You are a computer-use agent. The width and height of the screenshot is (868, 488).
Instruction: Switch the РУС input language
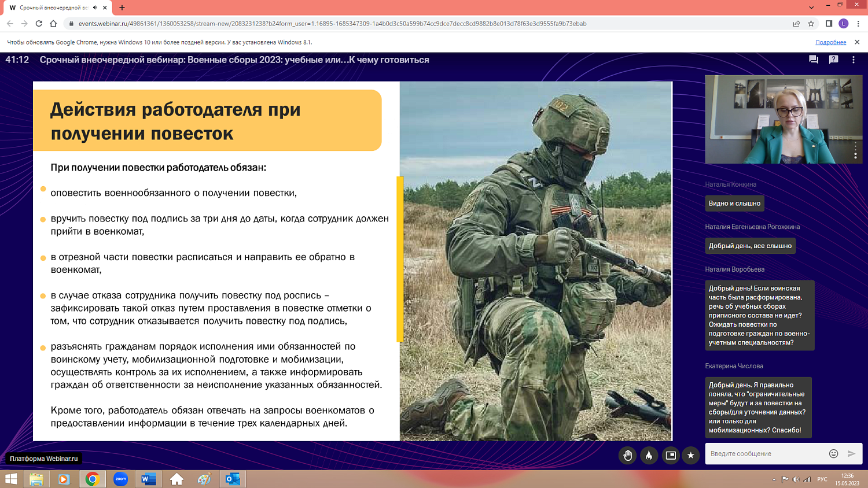[x=822, y=479]
